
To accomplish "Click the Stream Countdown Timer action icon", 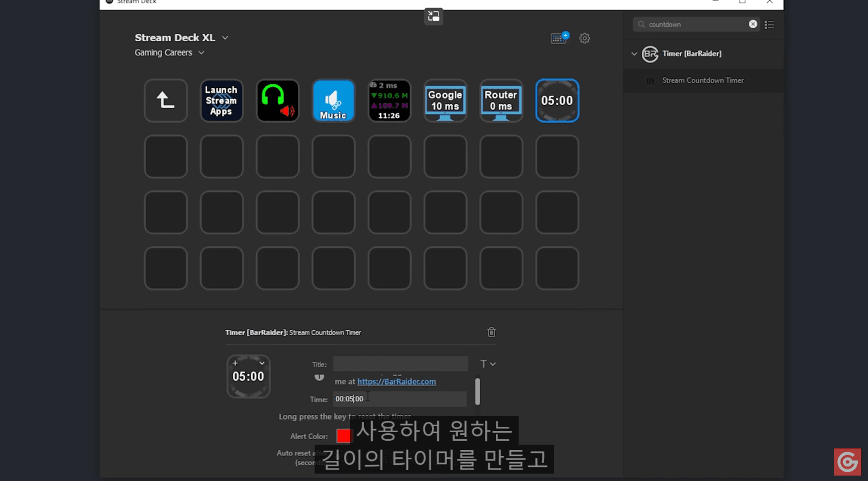I will pyautogui.click(x=650, y=81).
